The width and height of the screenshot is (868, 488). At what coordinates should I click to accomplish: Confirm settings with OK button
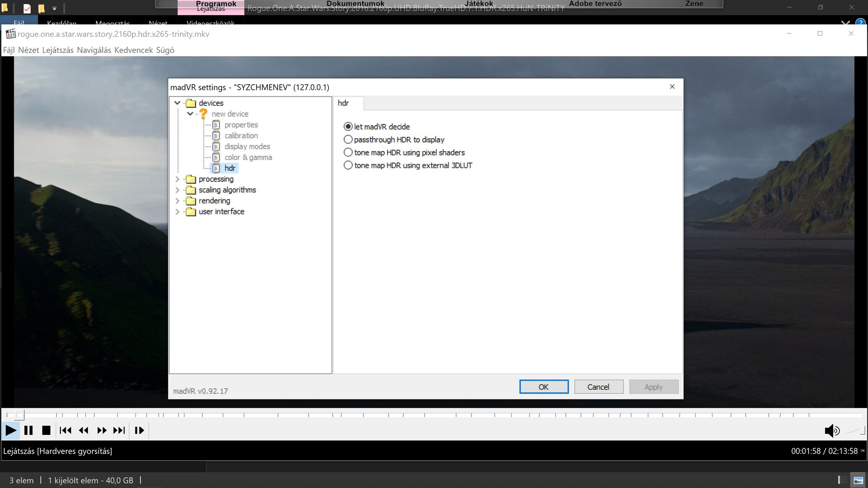point(544,387)
